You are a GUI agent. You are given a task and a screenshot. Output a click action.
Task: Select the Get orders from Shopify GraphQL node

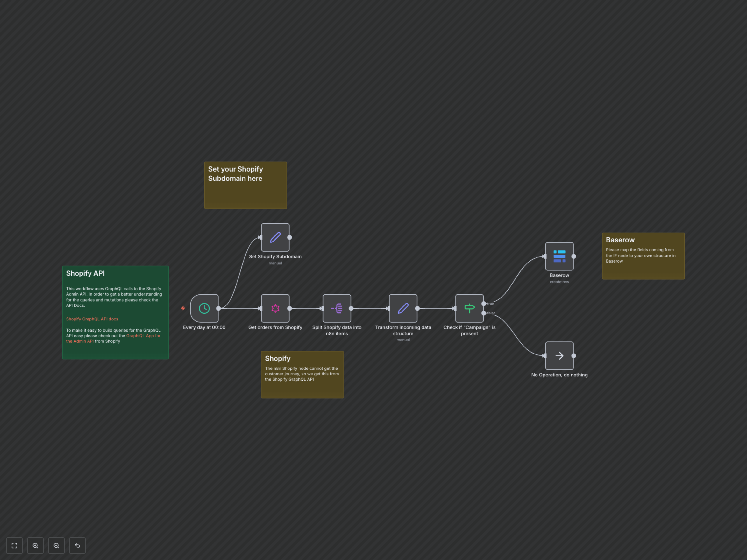[x=275, y=308]
